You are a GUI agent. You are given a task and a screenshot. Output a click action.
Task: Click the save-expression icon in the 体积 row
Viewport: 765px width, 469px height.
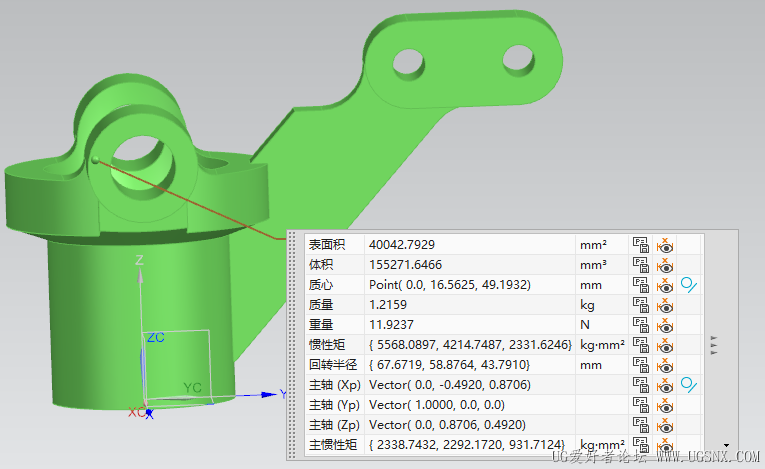click(x=641, y=265)
